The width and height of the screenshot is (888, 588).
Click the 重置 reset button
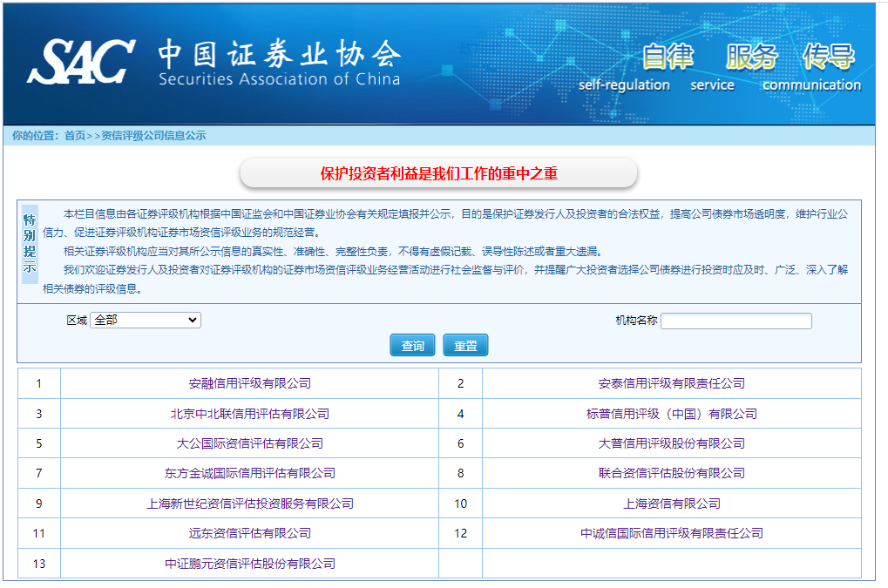[465, 345]
